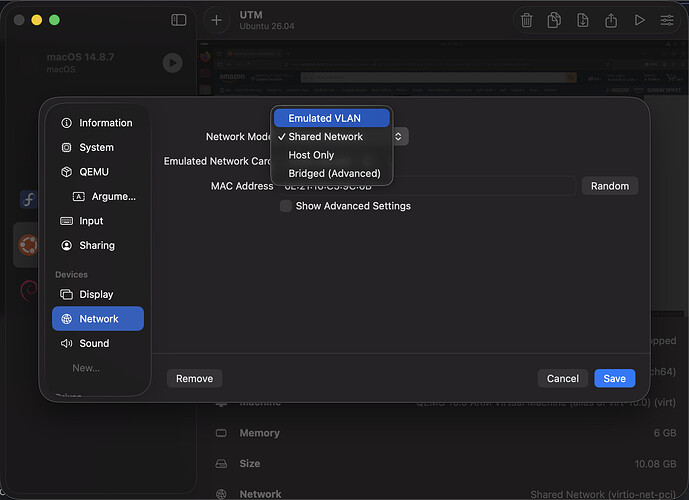
Task: Click Network Mode popup stepper arrows
Action: 399,137
